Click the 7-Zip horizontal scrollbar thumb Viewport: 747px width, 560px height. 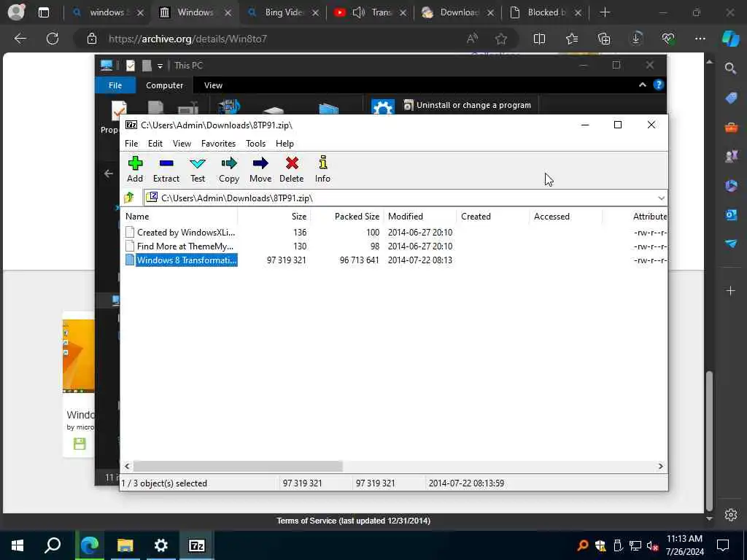[238, 466]
